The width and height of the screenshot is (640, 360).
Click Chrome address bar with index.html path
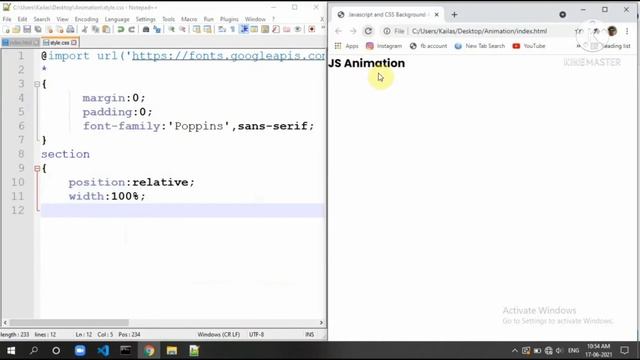[x=479, y=31]
